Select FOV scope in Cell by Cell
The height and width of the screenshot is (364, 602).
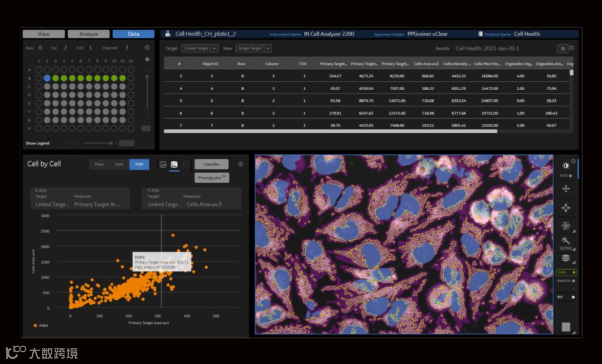[139, 164]
